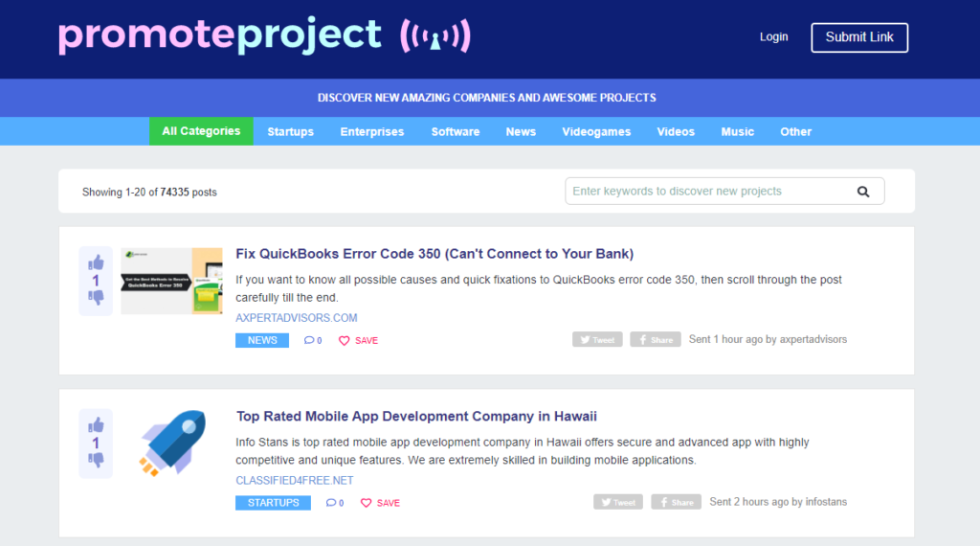Image resolution: width=980 pixels, height=546 pixels.
Task: Upvote the Mobile App Development Hawaii post
Action: click(96, 425)
